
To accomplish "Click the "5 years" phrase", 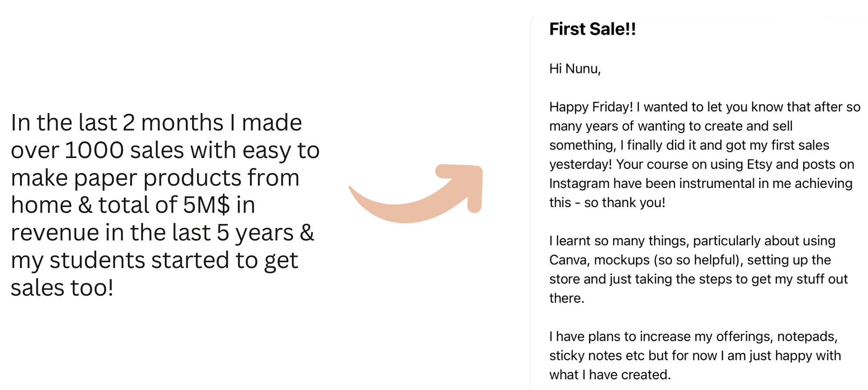I will (x=255, y=232).
